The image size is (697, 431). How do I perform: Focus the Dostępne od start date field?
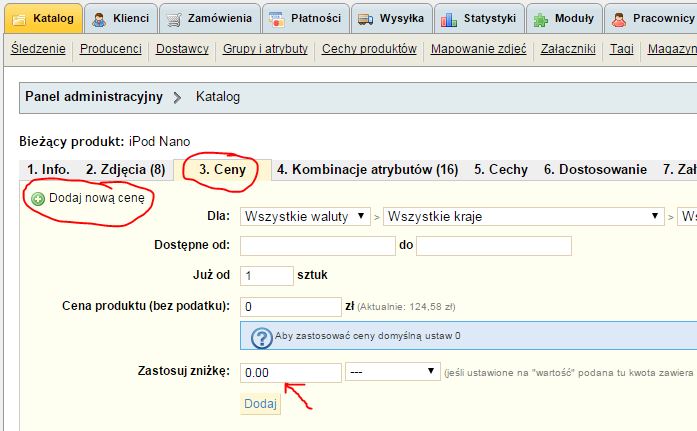[317, 246]
